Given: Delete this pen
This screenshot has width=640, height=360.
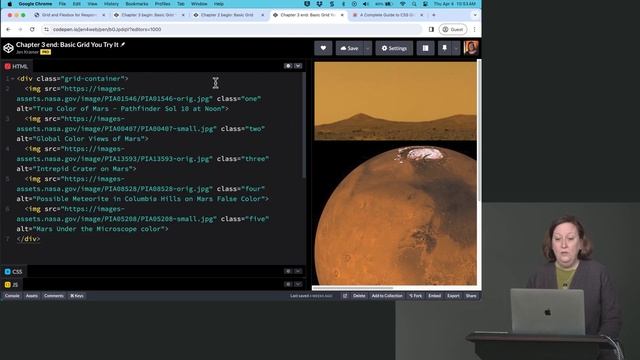Looking at the screenshot, I should point(359,296).
